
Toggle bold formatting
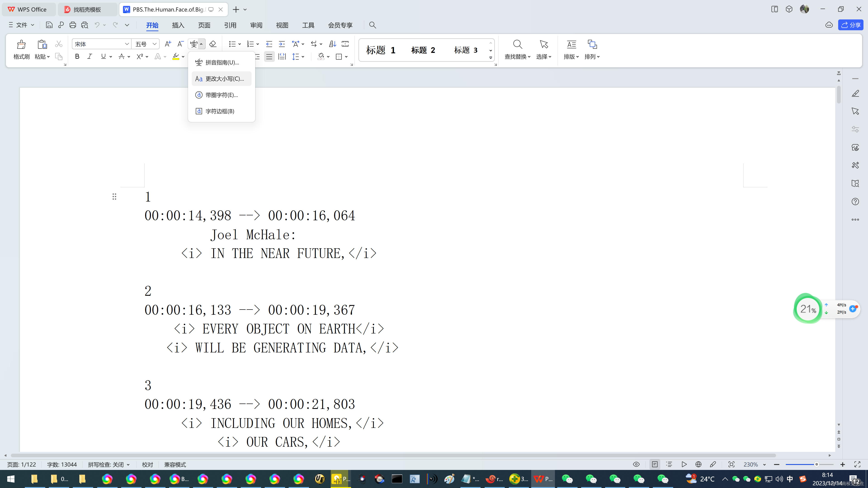(x=77, y=56)
